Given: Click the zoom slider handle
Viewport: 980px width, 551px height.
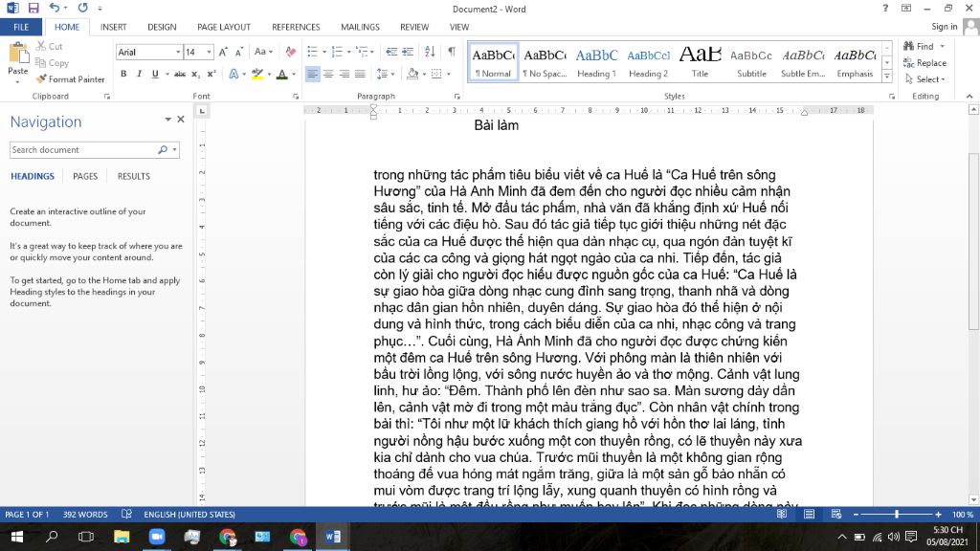Looking at the screenshot, I should point(896,514).
